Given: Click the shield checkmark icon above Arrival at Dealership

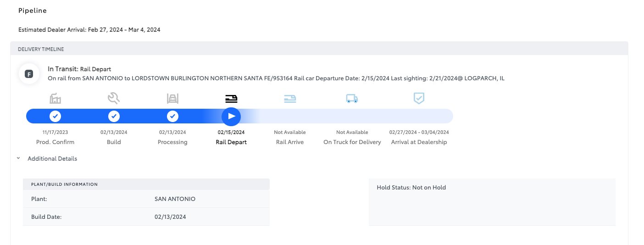Looking at the screenshot, I should [419, 98].
